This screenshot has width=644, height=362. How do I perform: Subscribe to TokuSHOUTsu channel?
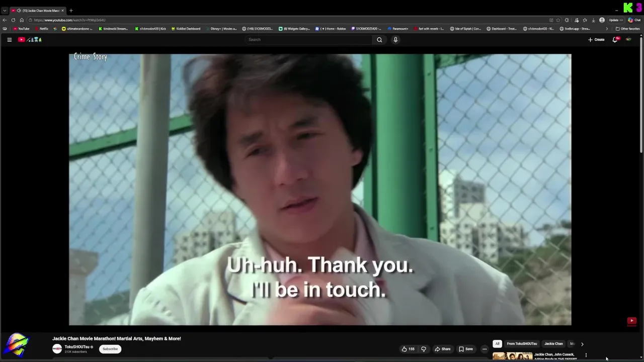pyautogui.click(x=110, y=349)
